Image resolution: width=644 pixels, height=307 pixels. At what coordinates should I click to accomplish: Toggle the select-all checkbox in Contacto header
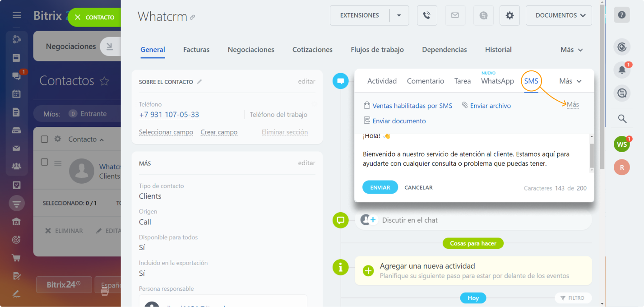(44, 139)
